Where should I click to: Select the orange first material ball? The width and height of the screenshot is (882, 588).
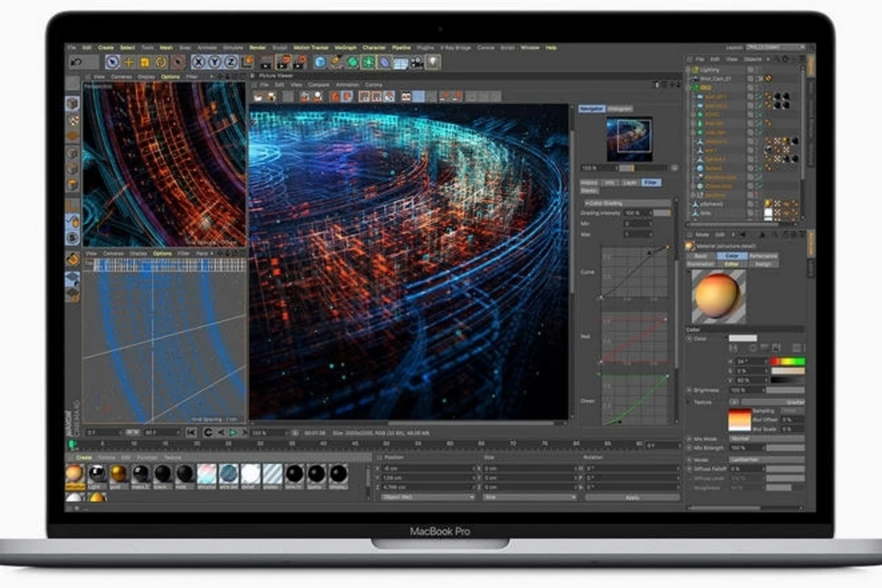coord(74,473)
